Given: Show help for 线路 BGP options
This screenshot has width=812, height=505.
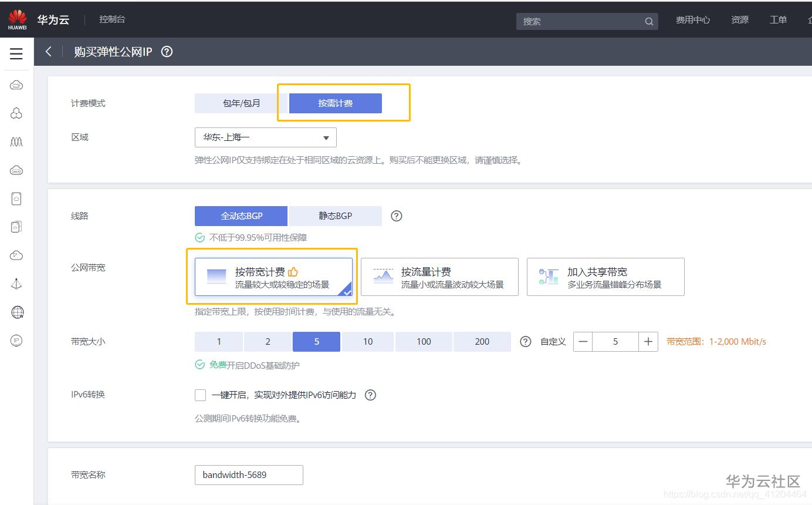Looking at the screenshot, I should 397,216.
